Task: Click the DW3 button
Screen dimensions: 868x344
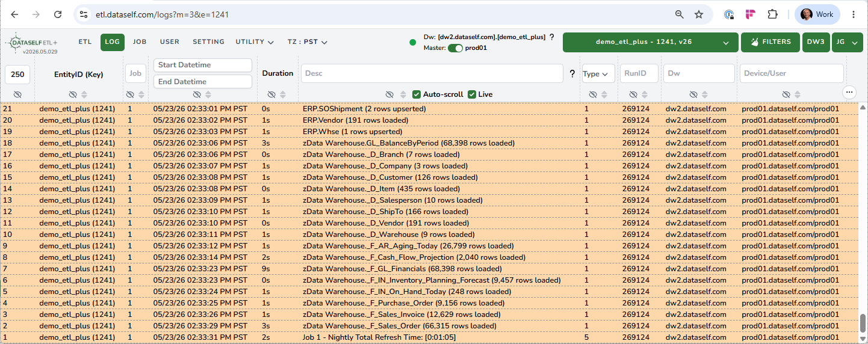Action: point(816,42)
